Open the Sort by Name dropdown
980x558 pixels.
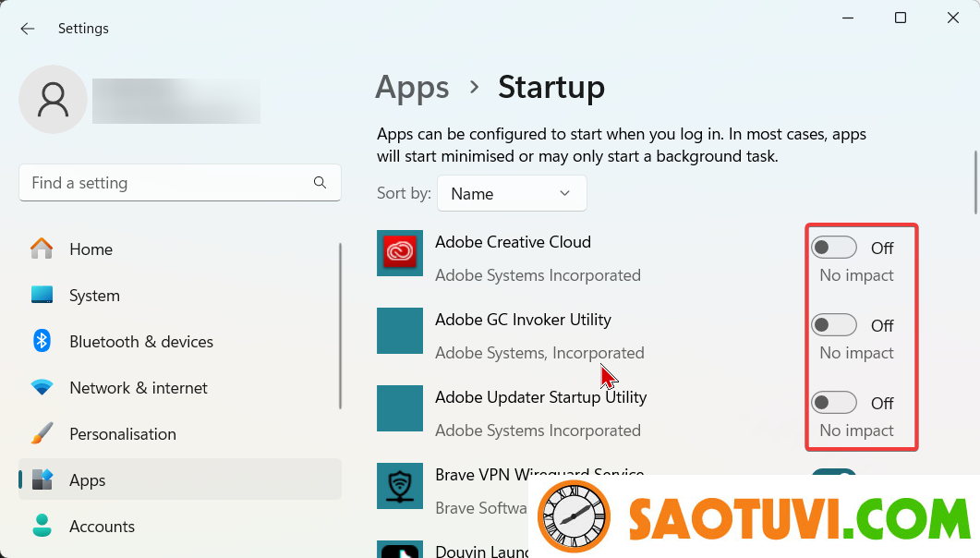point(512,194)
